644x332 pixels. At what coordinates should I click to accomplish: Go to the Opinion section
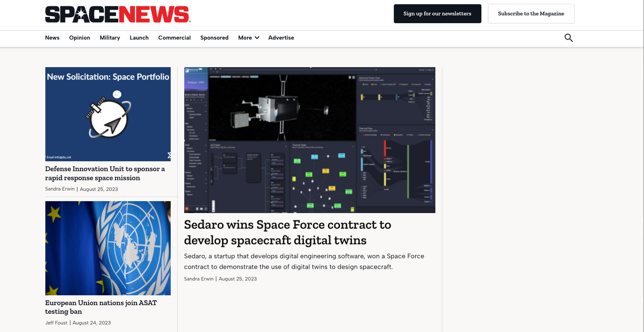[80, 38]
